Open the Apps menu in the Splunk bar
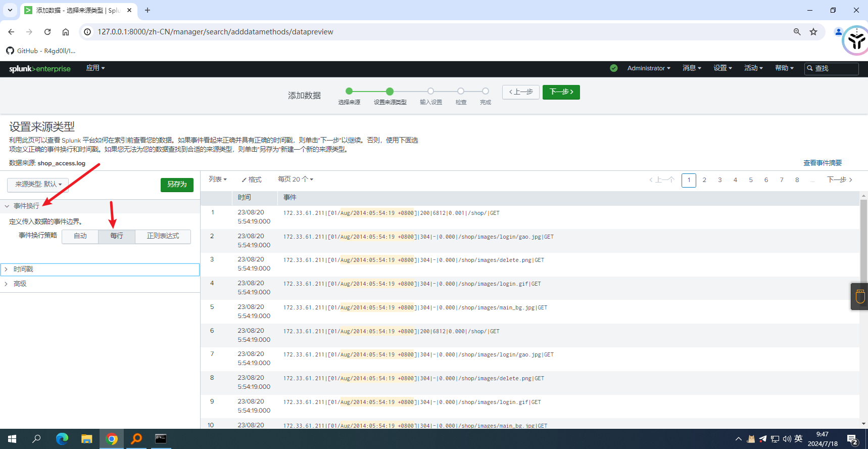 (95, 68)
